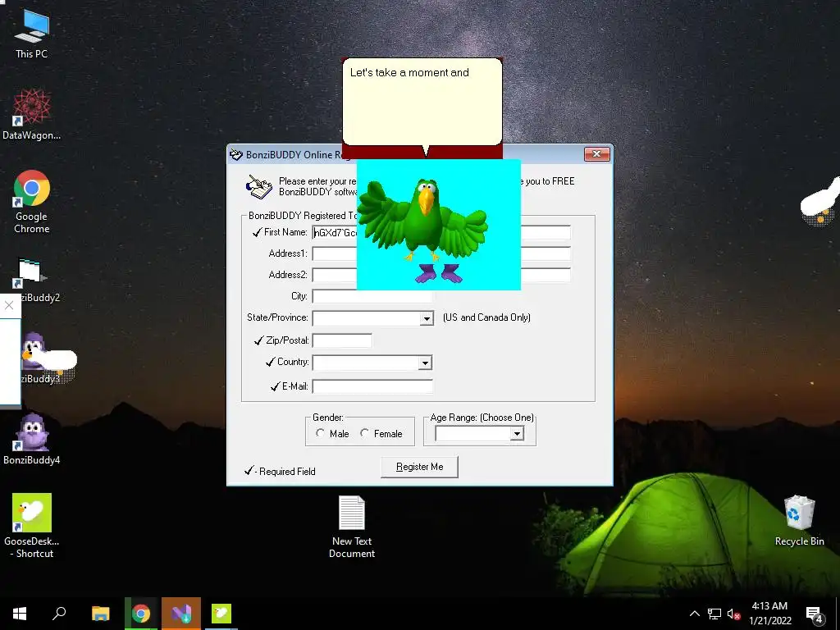Click the muted volume tray icon
This screenshot has width=840, height=630.
[x=733, y=614]
